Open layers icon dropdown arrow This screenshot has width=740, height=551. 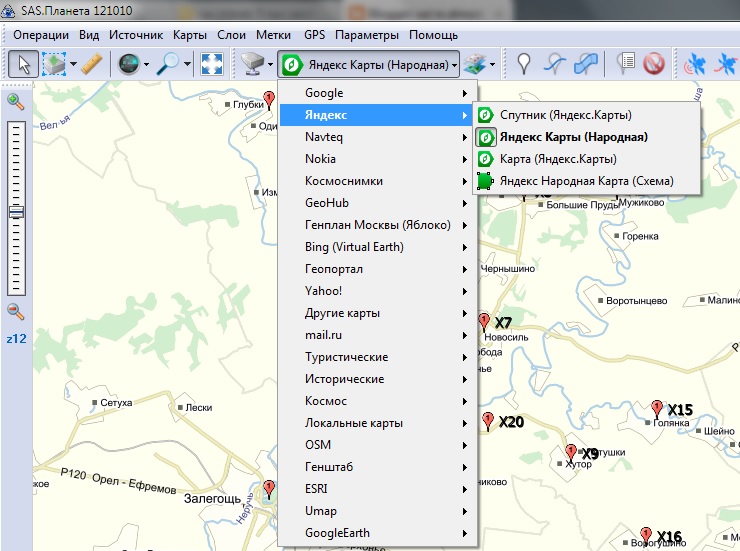pyautogui.click(x=492, y=64)
